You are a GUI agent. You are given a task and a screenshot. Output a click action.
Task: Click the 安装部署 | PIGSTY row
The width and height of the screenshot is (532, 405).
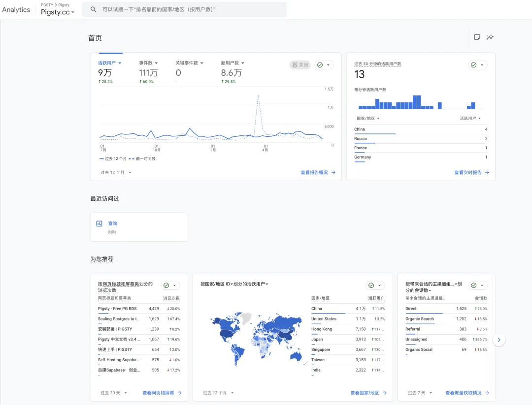coord(139,329)
